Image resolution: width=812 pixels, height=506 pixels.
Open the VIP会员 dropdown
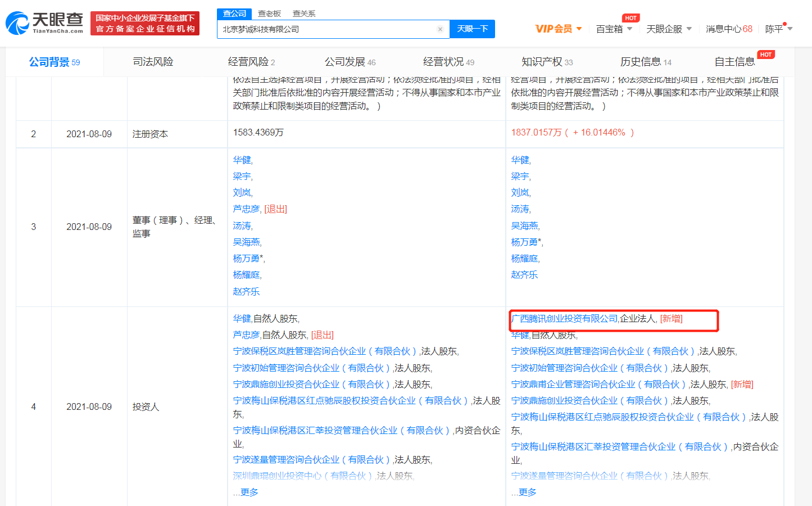pos(558,29)
